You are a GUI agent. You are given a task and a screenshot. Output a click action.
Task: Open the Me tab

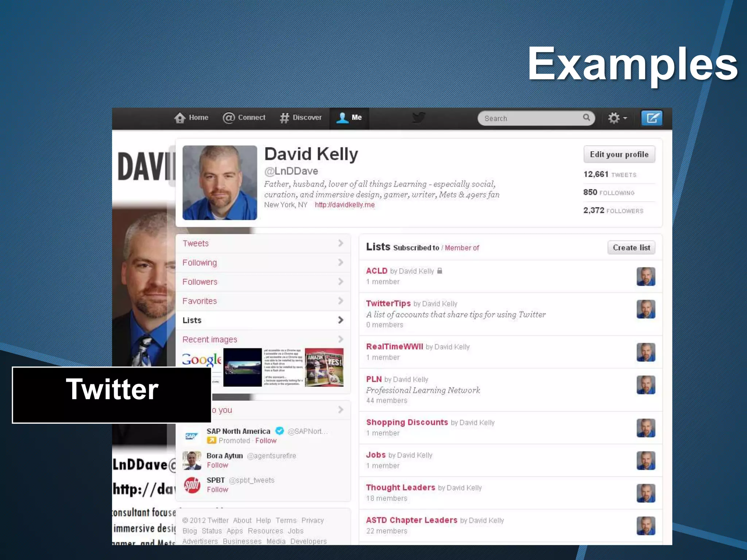(349, 118)
